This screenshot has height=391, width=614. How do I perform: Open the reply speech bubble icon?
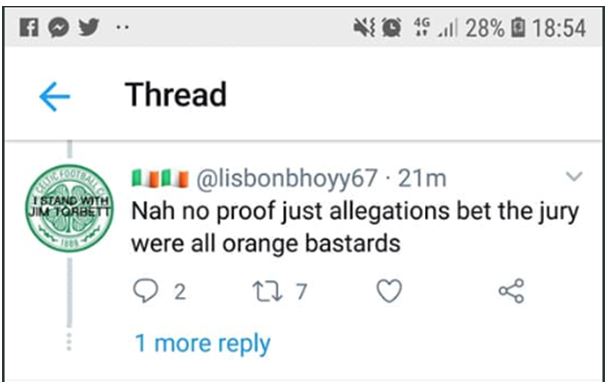[x=146, y=291]
